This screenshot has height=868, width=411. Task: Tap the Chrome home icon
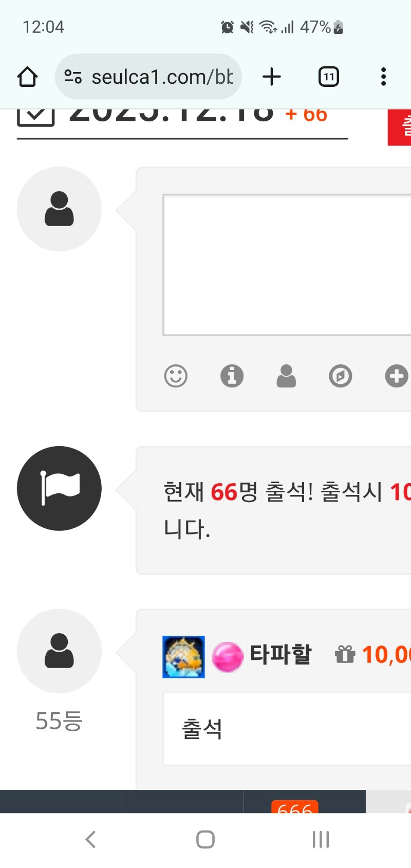[x=27, y=77]
